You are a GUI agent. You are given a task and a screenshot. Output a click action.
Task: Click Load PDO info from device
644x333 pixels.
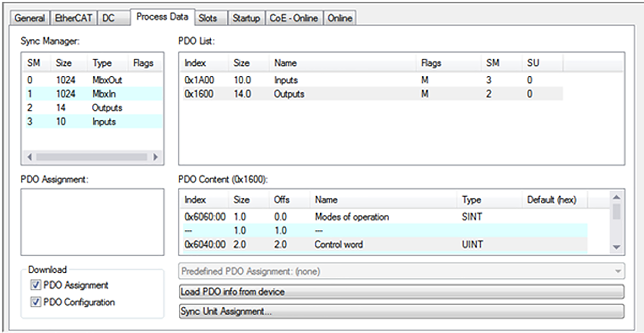point(401,292)
